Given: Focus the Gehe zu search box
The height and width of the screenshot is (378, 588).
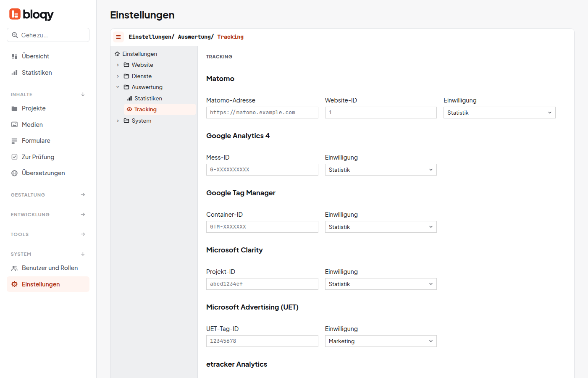Looking at the screenshot, I should 48,35.
